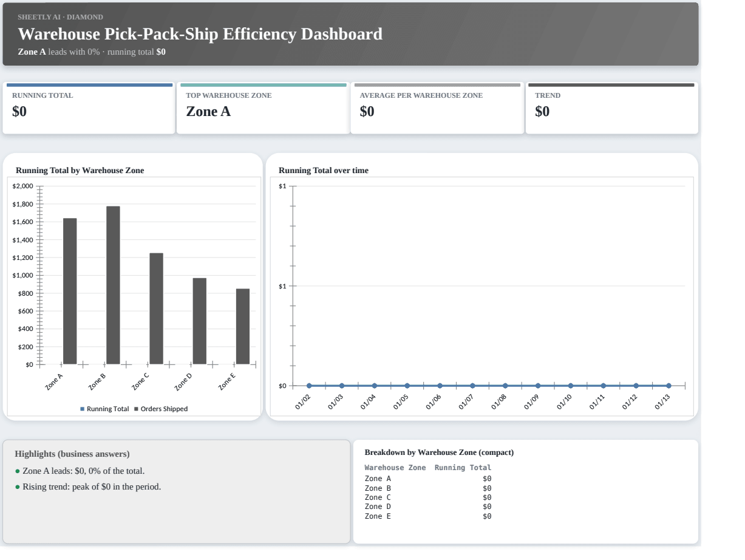Select the 01/12 data point on line chart
Viewport: 745px width, 560px height.
tap(636, 386)
